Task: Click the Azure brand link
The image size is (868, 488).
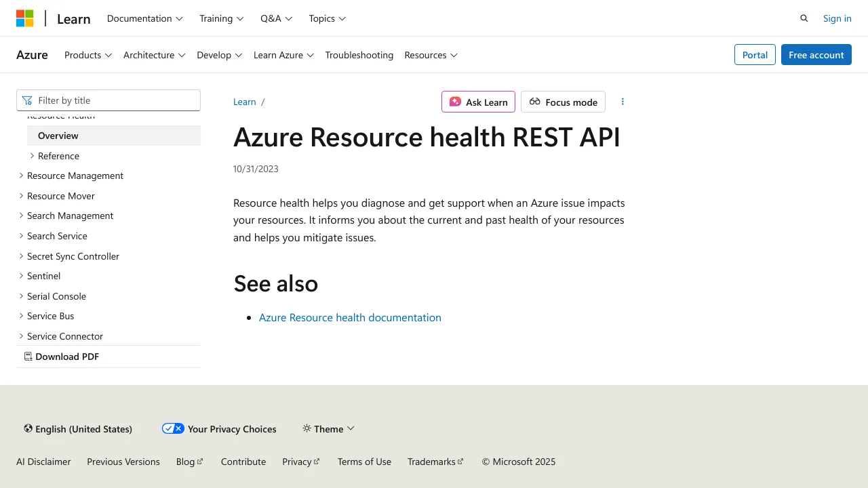Action: (32, 55)
